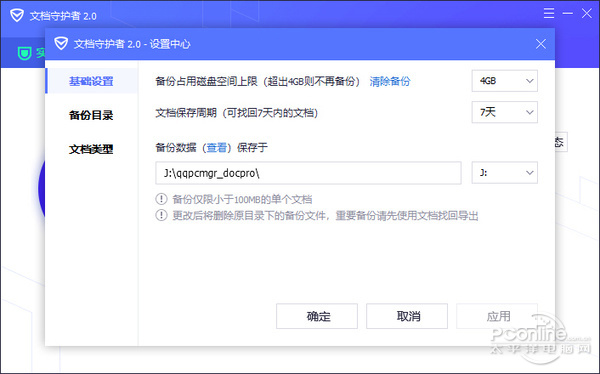
Task: Click the 备份仅限小于100MB的单个文档 notice
Action: (242, 199)
